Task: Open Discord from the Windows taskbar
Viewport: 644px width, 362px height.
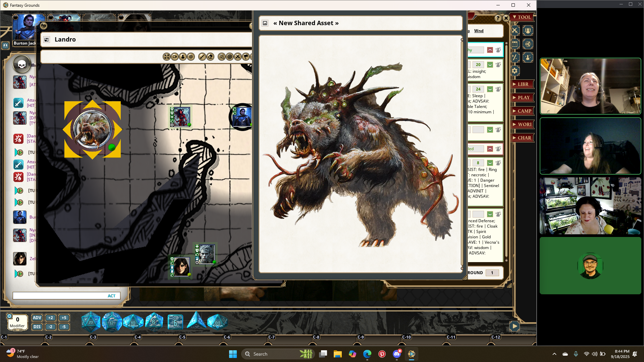Action: coord(397,354)
